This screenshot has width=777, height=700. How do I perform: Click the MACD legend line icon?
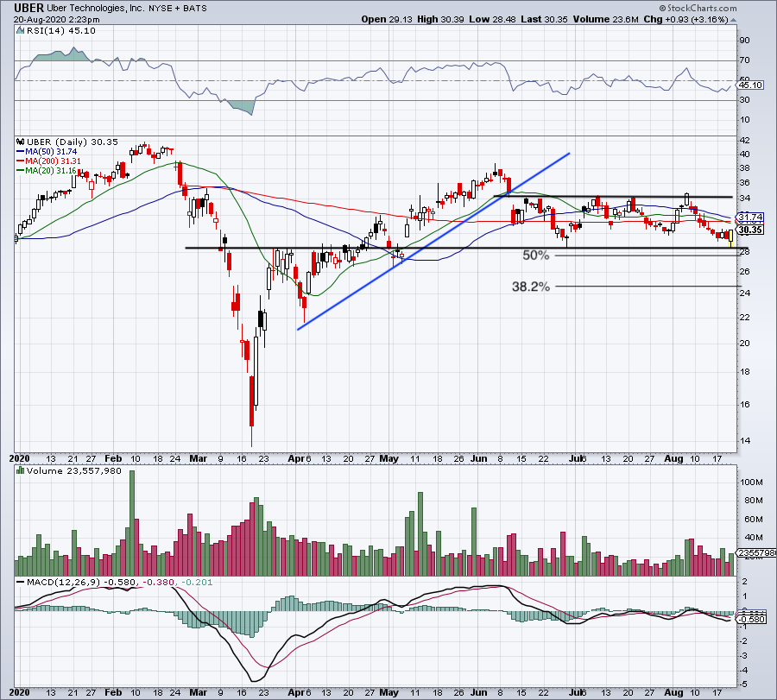click(x=21, y=582)
